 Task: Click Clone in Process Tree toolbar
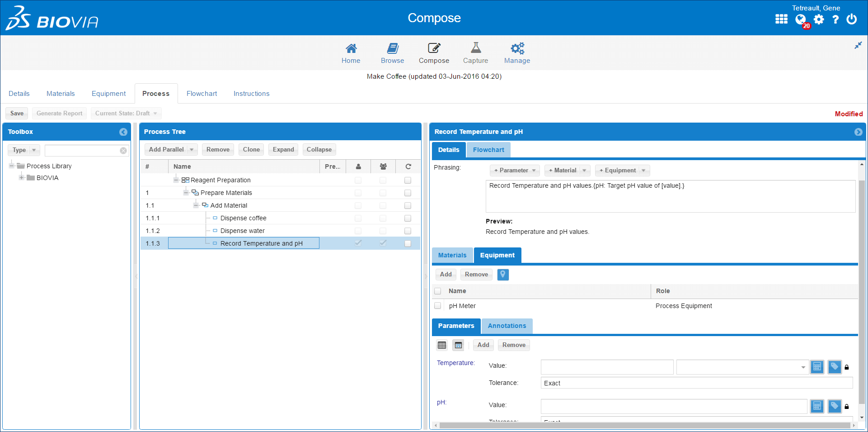click(x=251, y=150)
